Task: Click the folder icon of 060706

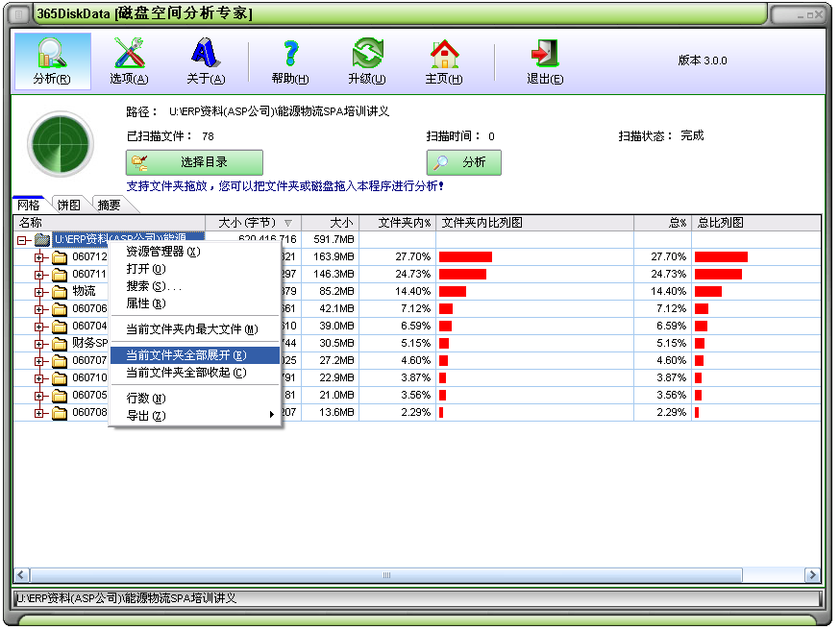Action: tap(60, 309)
